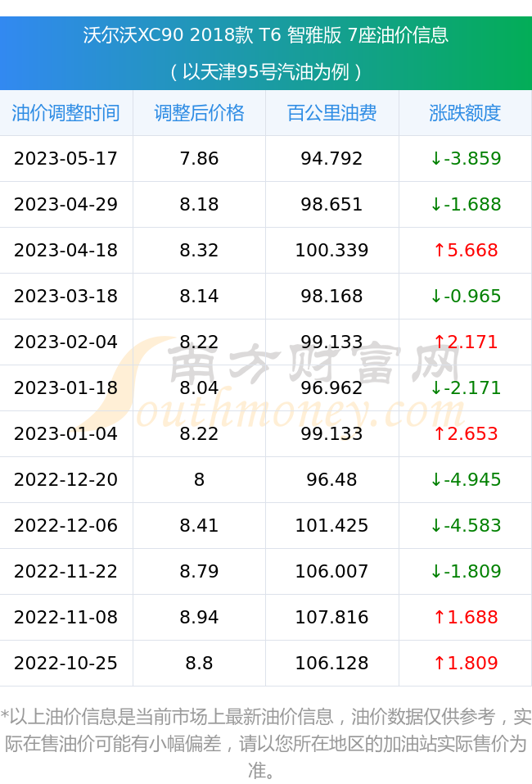The image size is (532, 784).
Task: Select the 调整后价格 column header
Action: coord(199,113)
